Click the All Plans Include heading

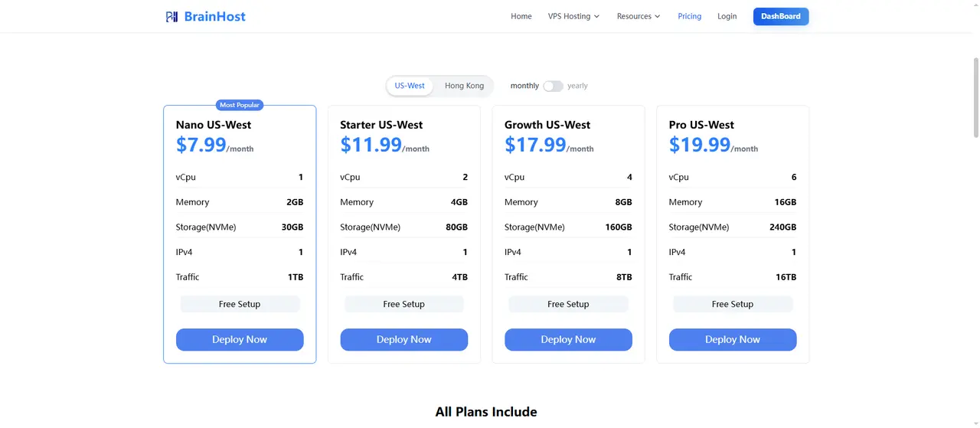pos(486,412)
